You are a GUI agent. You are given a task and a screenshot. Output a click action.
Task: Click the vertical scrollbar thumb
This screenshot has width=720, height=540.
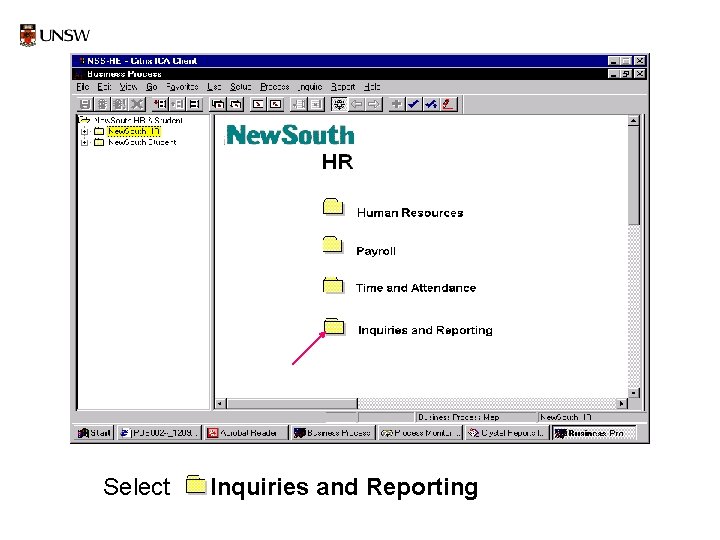pos(634,175)
